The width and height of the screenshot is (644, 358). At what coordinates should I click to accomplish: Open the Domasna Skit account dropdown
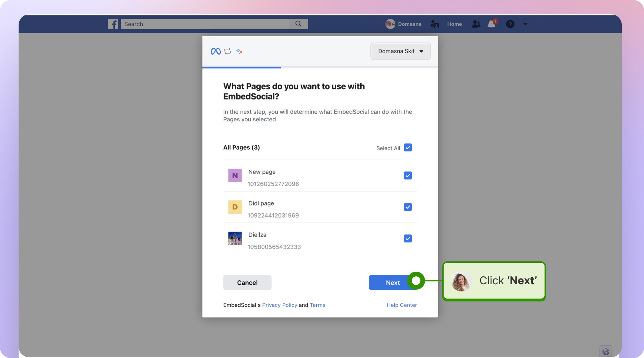400,51
